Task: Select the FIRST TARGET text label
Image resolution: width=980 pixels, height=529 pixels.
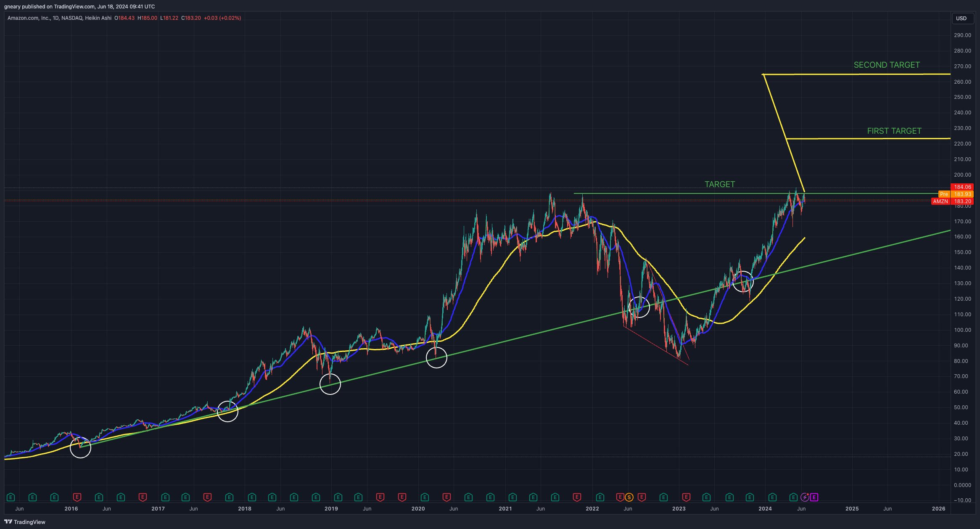Action: click(894, 131)
